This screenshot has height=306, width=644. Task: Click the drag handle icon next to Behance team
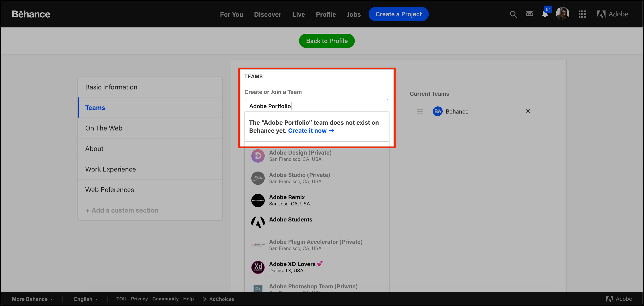point(420,111)
